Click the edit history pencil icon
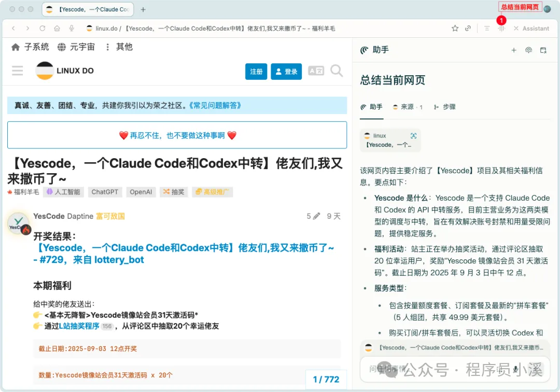560x392 pixels. click(x=316, y=216)
